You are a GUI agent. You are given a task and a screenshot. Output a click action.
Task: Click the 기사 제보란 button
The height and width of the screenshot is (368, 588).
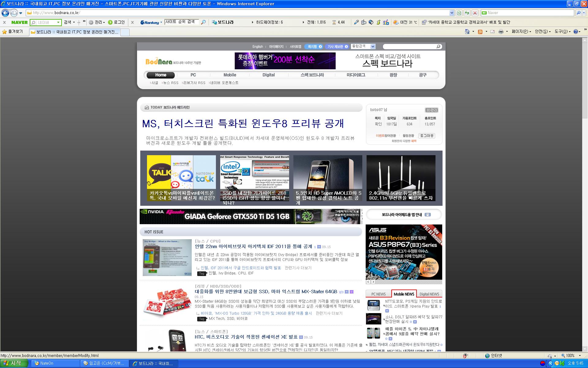(337, 47)
